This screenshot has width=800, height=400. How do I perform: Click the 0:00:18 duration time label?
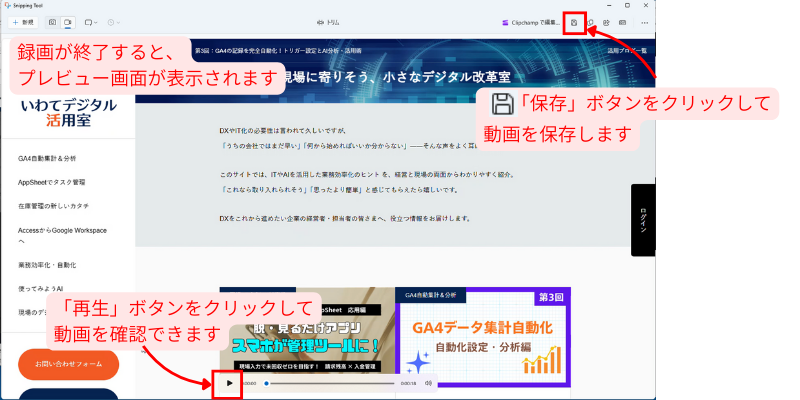click(x=408, y=383)
